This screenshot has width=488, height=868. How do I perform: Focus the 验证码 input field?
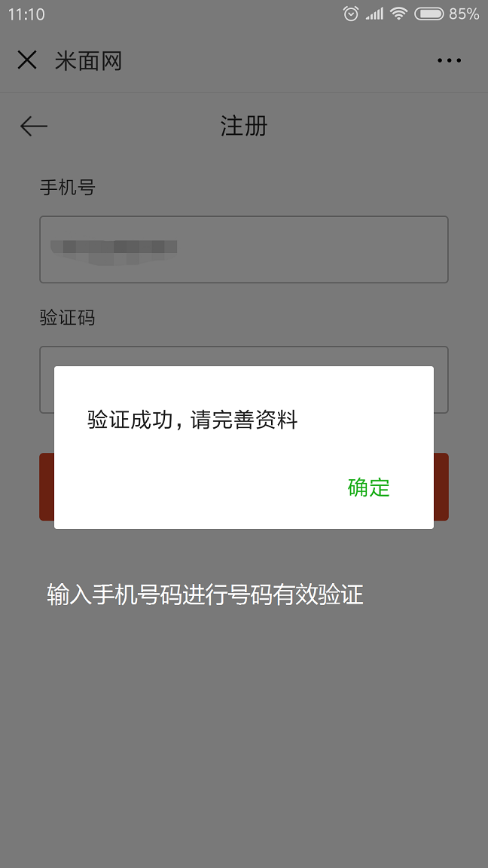(244, 380)
